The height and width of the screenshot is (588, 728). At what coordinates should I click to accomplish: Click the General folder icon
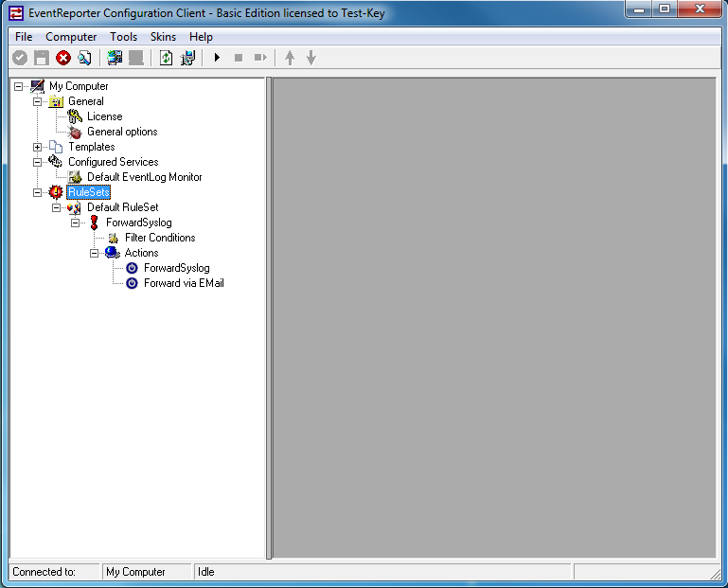(56, 101)
